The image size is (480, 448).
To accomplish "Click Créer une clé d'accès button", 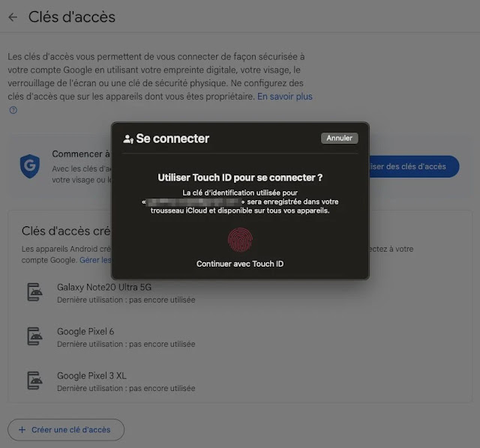I will pyautogui.click(x=66, y=430).
